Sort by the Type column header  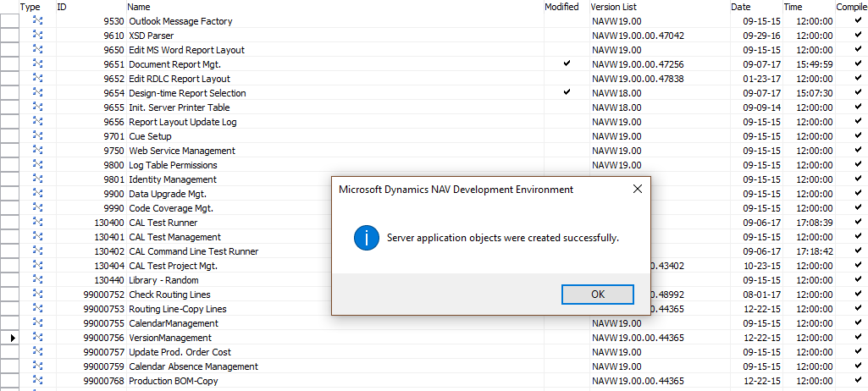[x=30, y=7]
